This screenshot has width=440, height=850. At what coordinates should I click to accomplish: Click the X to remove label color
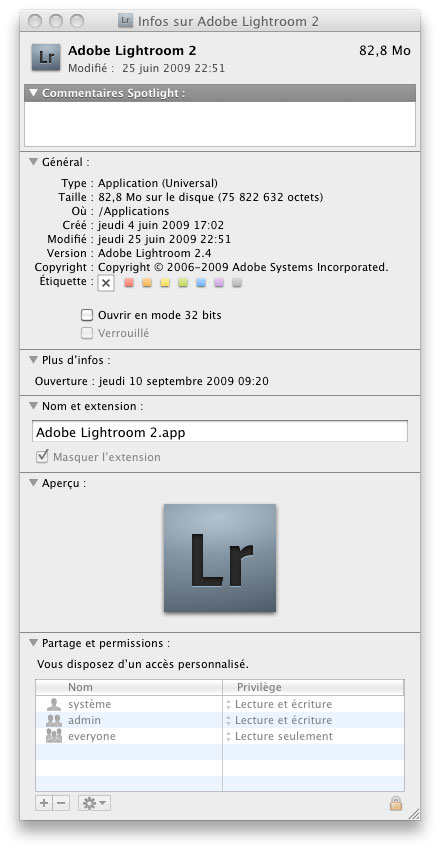point(106,283)
